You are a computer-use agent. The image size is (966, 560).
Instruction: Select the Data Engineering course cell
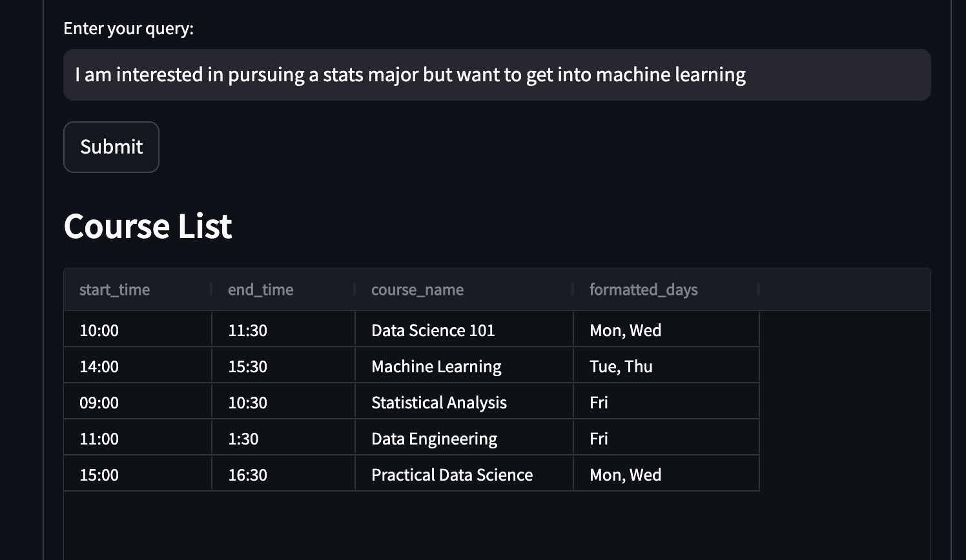point(464,438)
